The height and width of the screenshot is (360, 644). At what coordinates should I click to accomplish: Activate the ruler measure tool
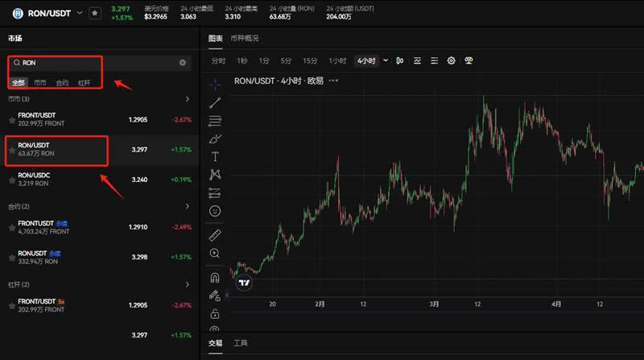[x=215, y=235]
